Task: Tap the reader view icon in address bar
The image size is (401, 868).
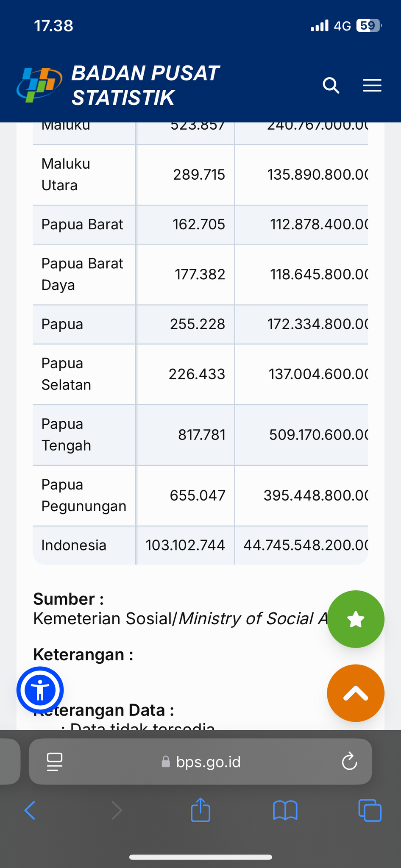Action: pos(54,761)
